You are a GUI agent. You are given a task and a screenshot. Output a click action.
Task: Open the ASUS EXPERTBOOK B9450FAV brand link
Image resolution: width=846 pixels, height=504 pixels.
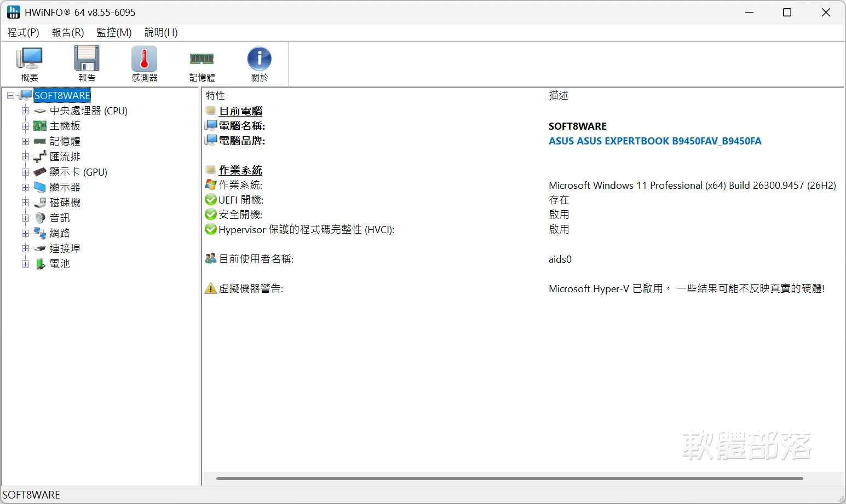click(x=655, y=141)
